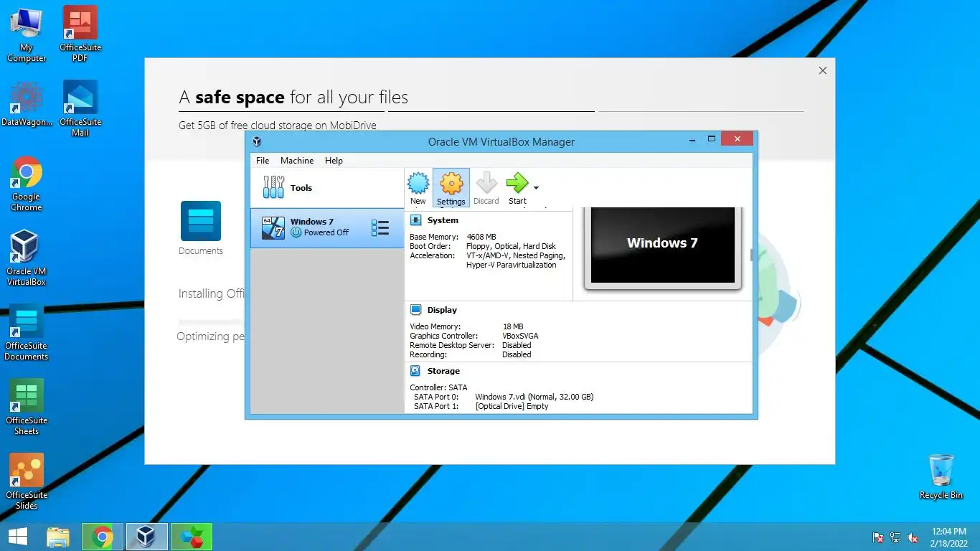The width and height of the screenshot is (980, 551).
Task: Click '[Optical Drive] Empty' text
Action: (x=512, y=406)
